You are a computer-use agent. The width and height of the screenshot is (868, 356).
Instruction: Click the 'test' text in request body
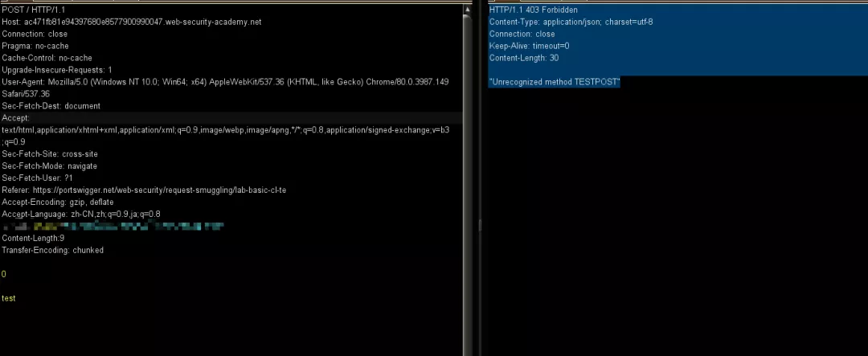[9, 298]
